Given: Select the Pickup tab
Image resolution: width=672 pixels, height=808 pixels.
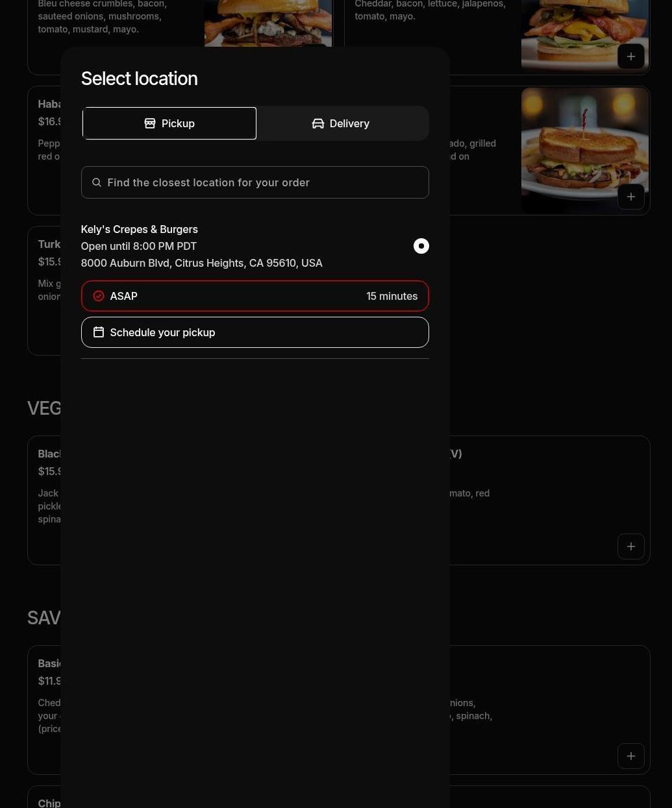Looking at the screenshot, I should tap(169, 123).
